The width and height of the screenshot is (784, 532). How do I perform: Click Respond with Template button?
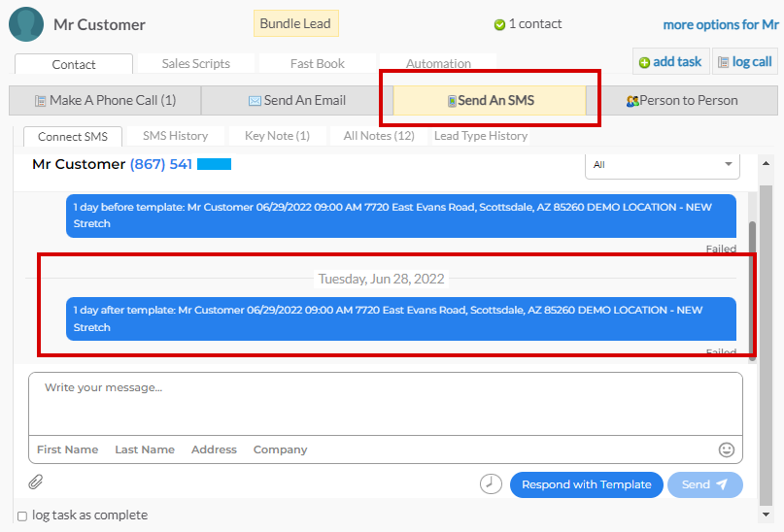point(587,484)
